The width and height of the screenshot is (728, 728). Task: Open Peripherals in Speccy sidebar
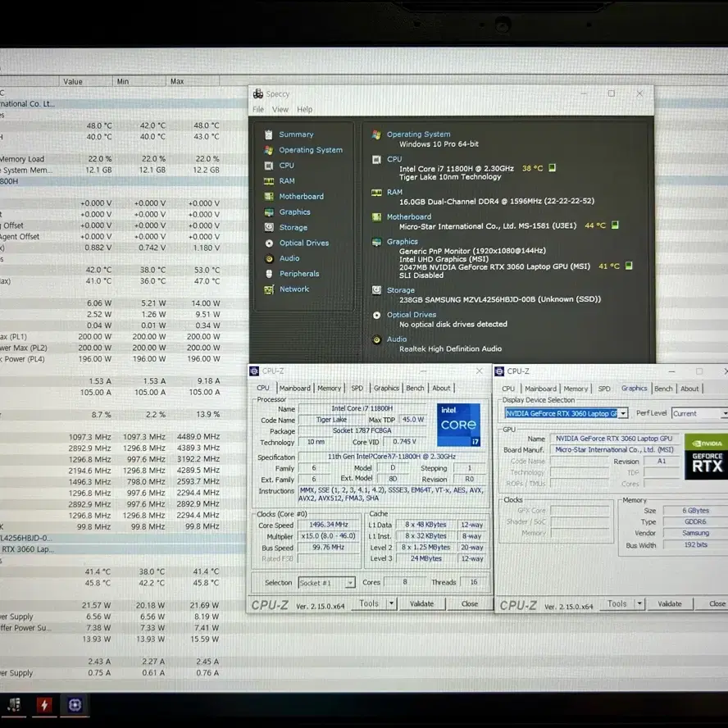[x=299, y=274]
